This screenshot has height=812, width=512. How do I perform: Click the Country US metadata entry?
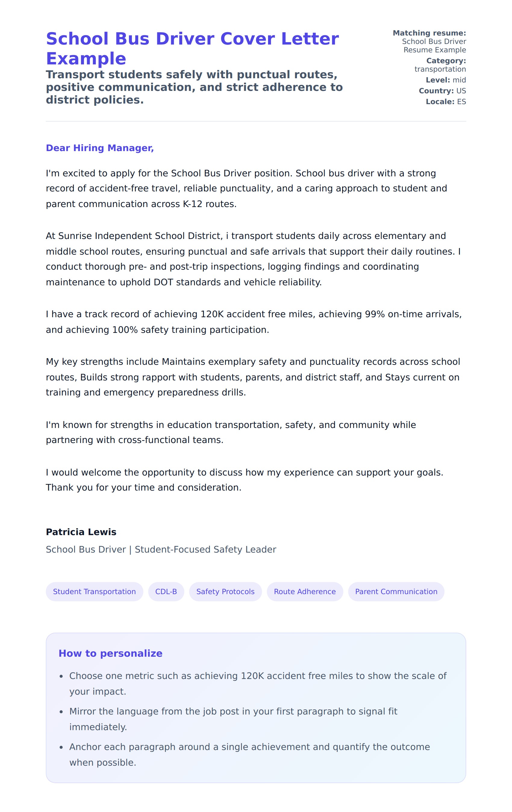tap(442, 91)
